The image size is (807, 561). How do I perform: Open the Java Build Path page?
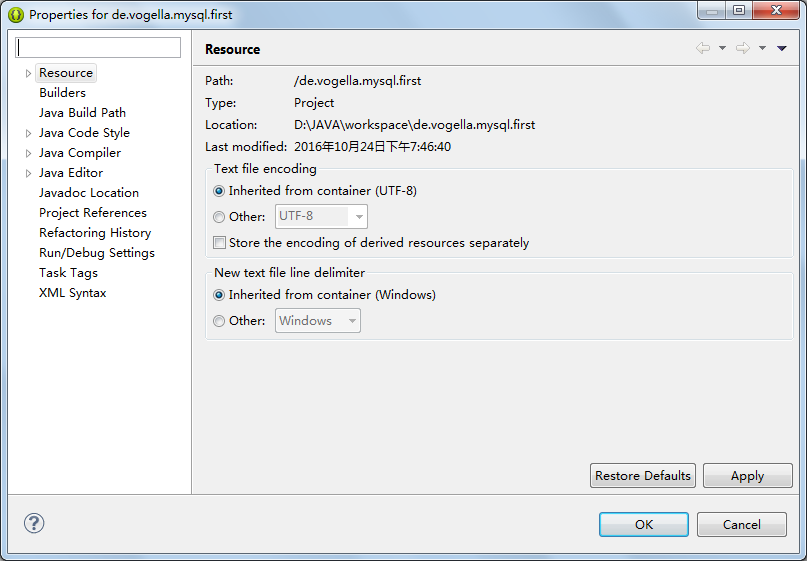pos(82,113)
